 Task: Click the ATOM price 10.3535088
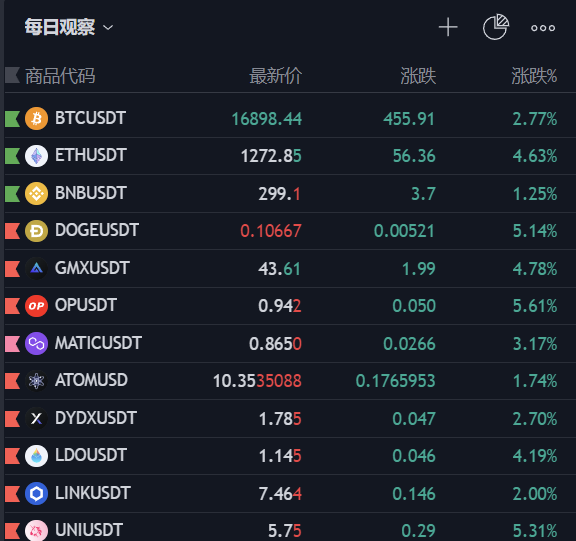(x=258, y=381)
